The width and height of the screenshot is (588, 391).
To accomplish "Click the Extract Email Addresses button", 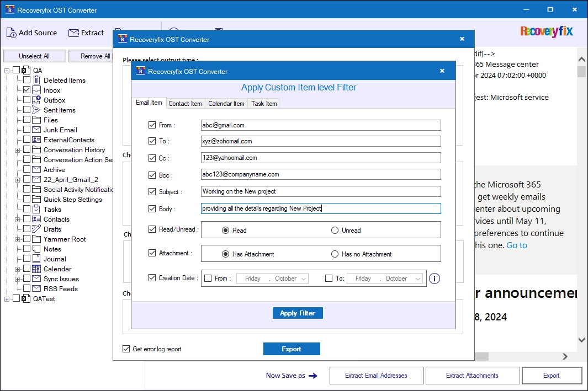I will coord(377,375).
